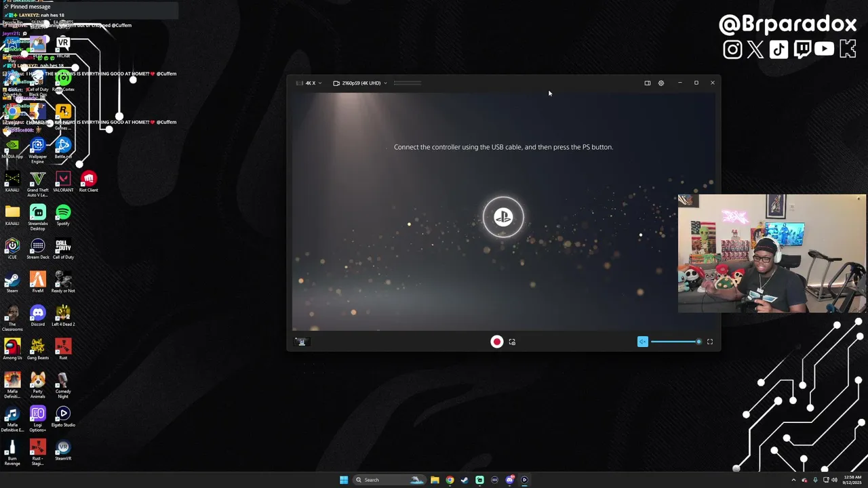Open Battle.net desktop icon
868x488 pixels.
[x=63, y=148]
